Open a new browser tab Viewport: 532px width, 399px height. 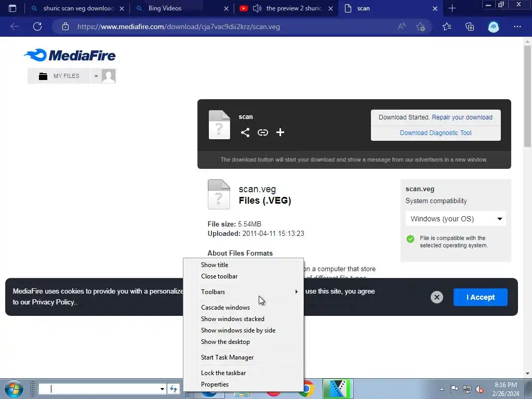tap(452, 8)
